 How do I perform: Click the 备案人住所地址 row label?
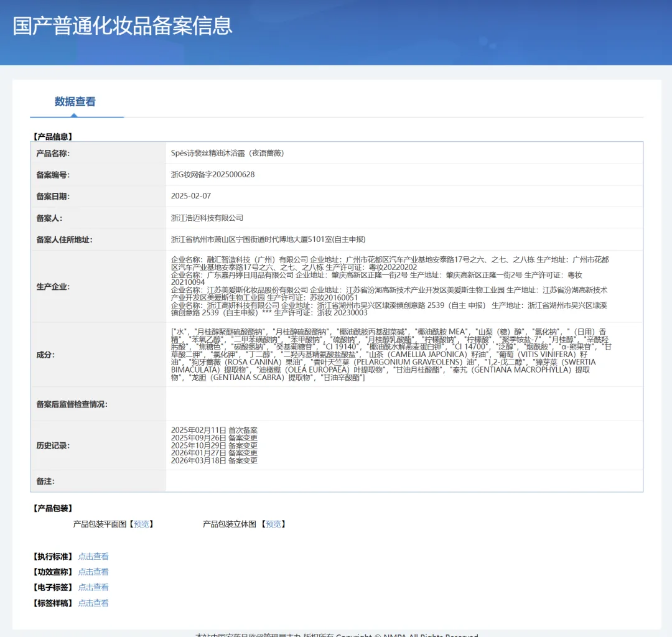(64, 240)
